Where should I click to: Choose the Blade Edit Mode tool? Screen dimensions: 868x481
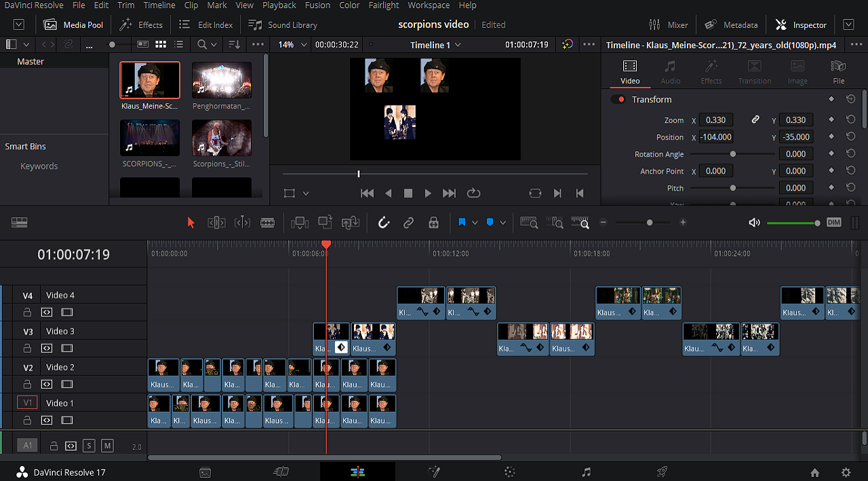268,223
